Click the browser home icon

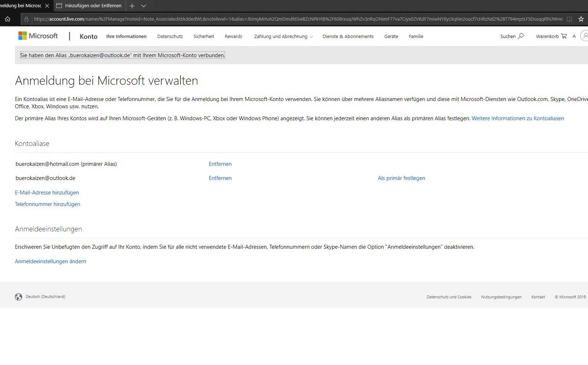point(8,19)
